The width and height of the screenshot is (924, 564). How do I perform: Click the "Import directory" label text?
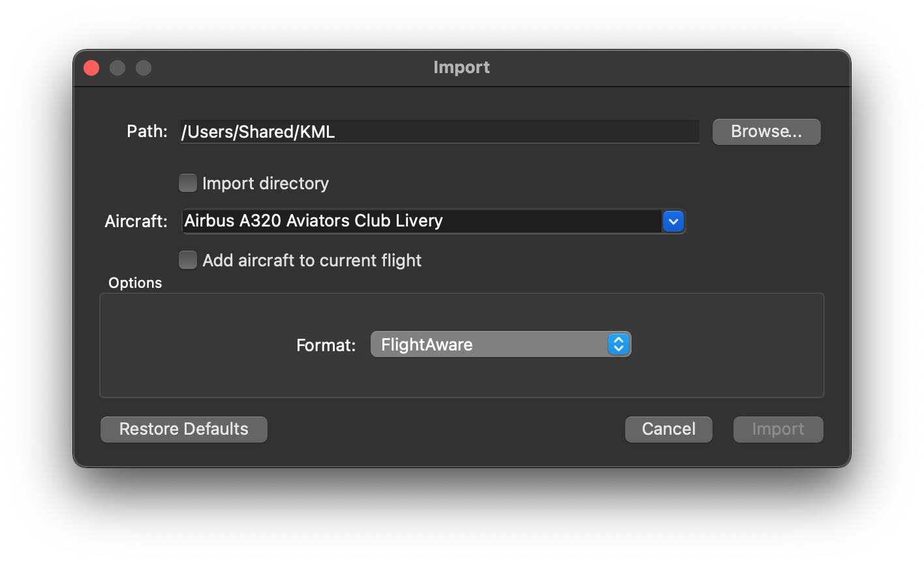point(265,183)
